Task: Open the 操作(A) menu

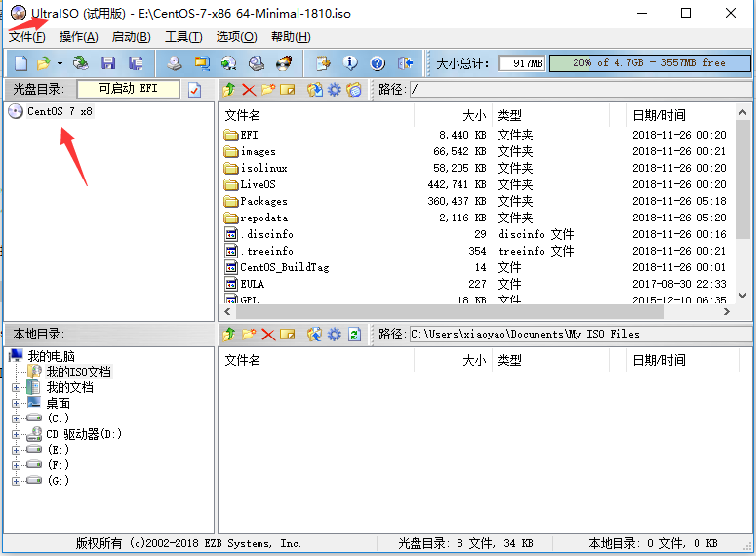Action: pyautogui.click(x=79, y=37)
